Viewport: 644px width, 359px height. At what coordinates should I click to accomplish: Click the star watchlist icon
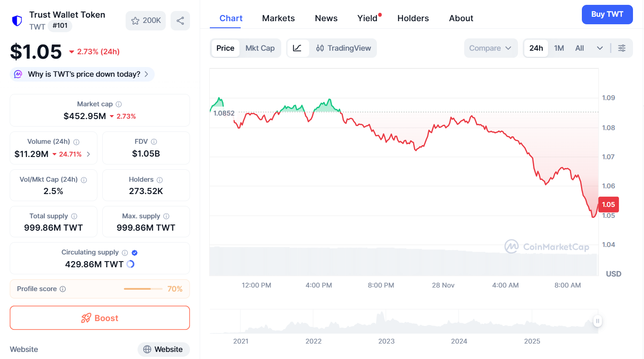coord(135,20)
